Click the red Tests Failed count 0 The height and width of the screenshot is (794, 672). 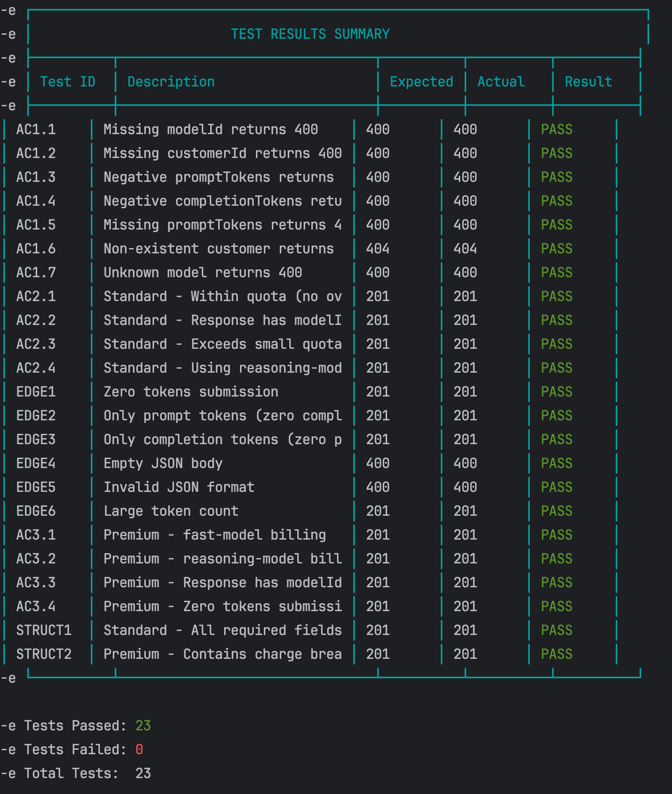click(139, 749)
